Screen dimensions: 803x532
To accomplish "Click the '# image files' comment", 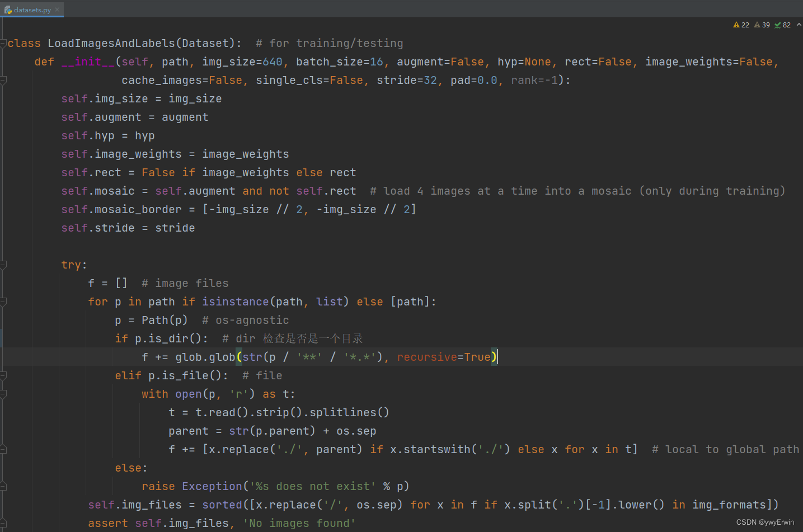I will pos(185,284).
